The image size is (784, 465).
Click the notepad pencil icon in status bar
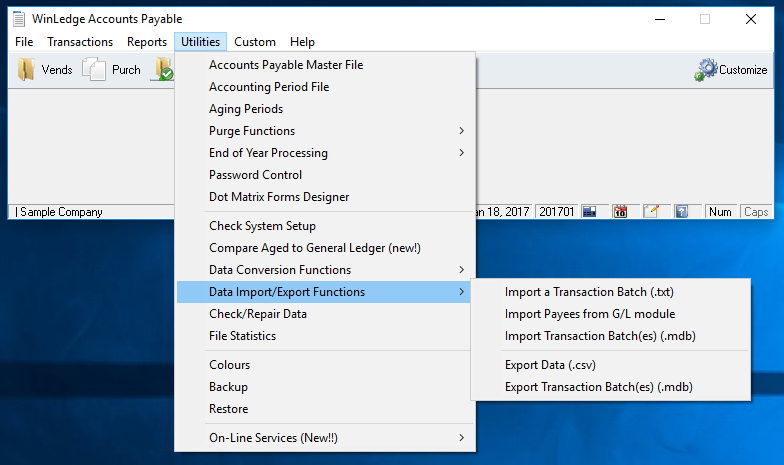651,212
